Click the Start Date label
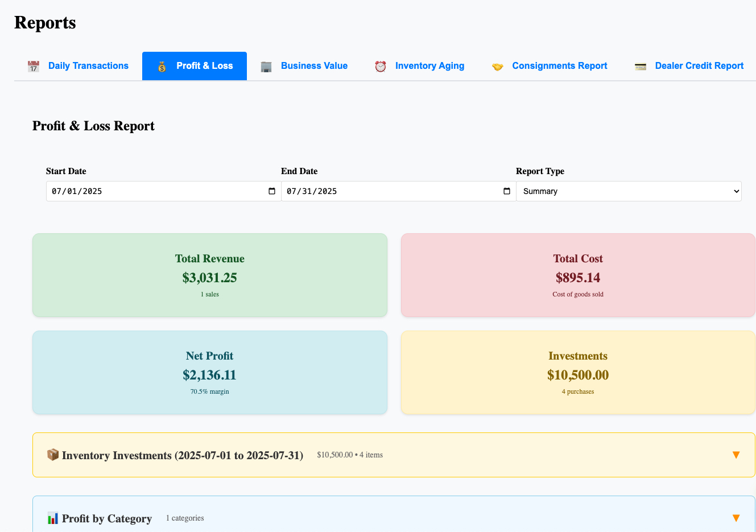756x532 pixels. click(x=66, y=171)
